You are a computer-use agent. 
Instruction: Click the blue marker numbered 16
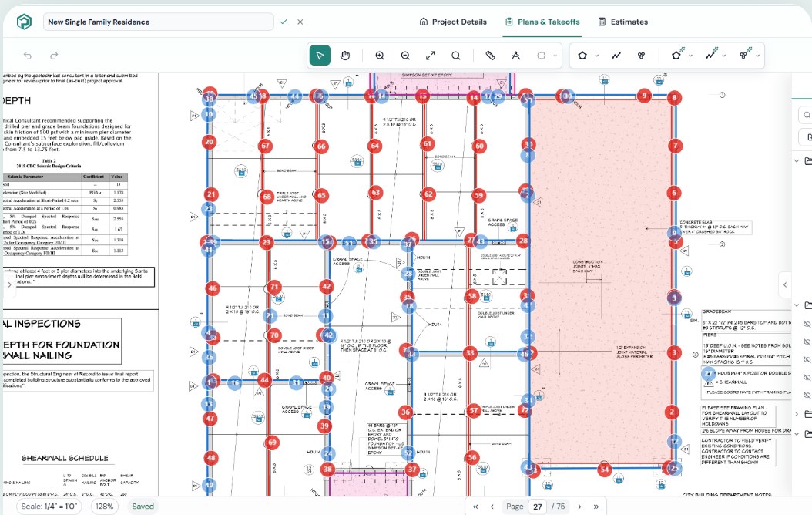235,383
